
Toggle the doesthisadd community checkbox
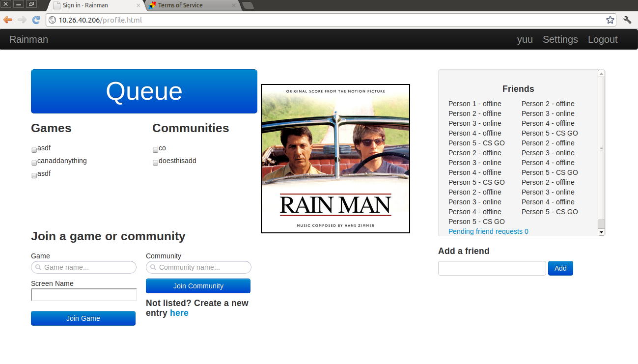click(156, 163)
